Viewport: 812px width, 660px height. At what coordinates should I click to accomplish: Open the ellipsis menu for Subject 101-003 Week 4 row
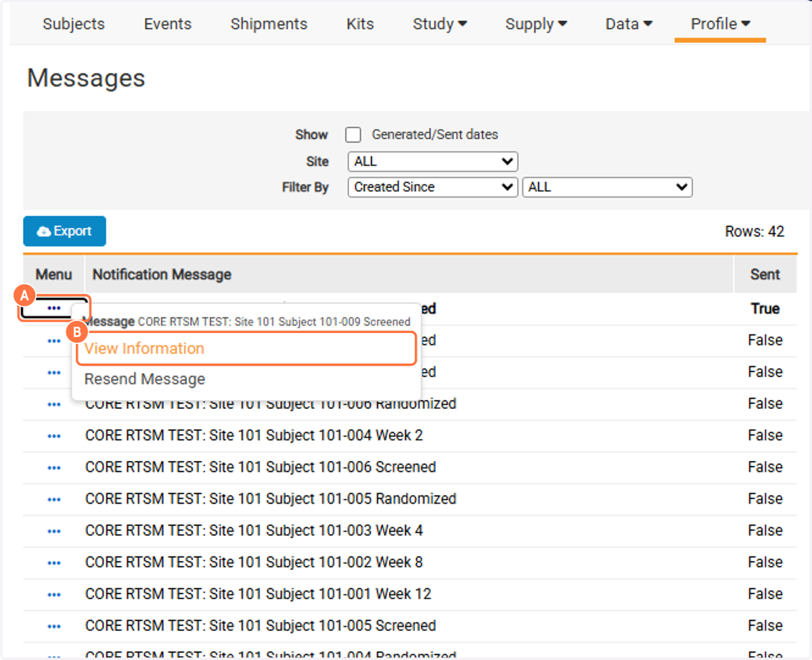tap(54, 531)
